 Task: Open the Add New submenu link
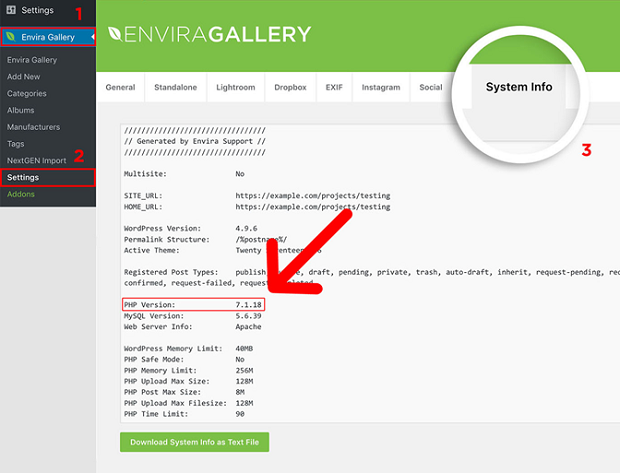pyautogui.click(x=23, y=77)
